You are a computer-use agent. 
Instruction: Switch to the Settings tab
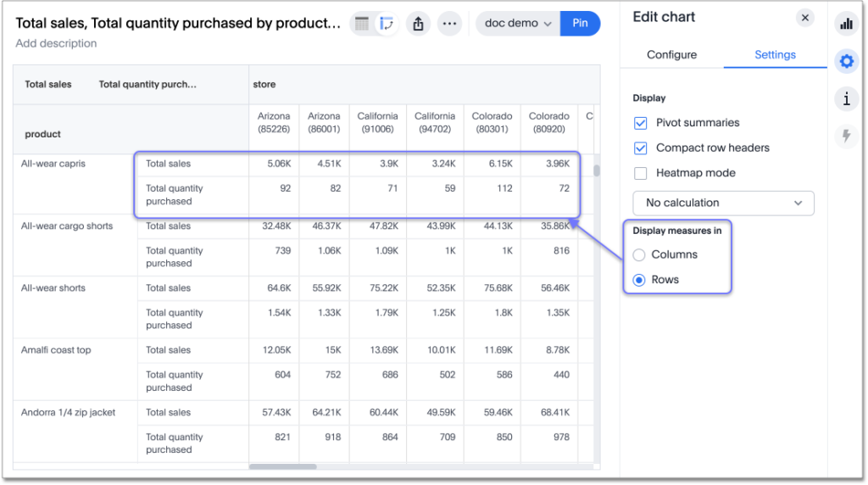point(775,55)
